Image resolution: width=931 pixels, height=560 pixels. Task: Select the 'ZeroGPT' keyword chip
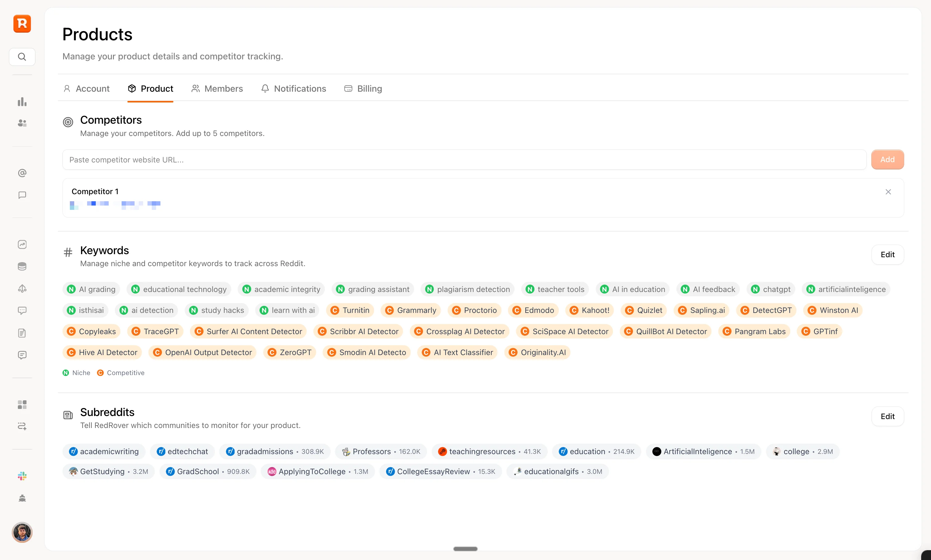tap(290, 352)
